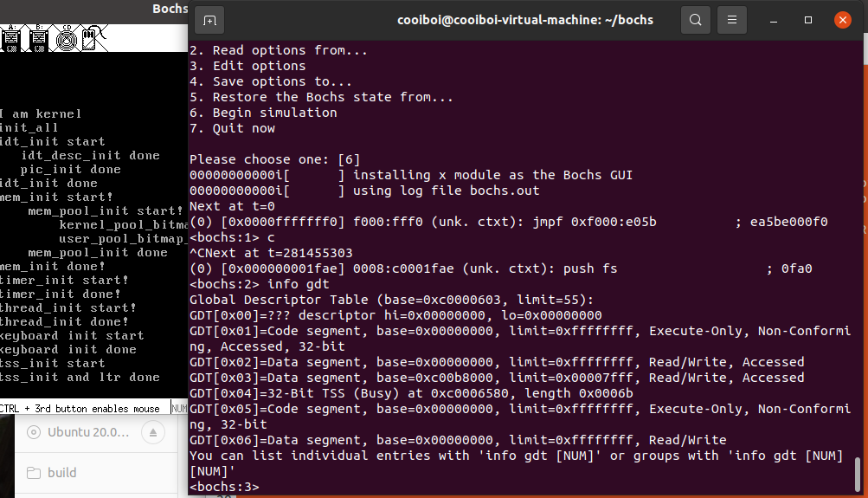Click the cooiboi terminal window title
868x498 pixels.
[x=524, y=21]
